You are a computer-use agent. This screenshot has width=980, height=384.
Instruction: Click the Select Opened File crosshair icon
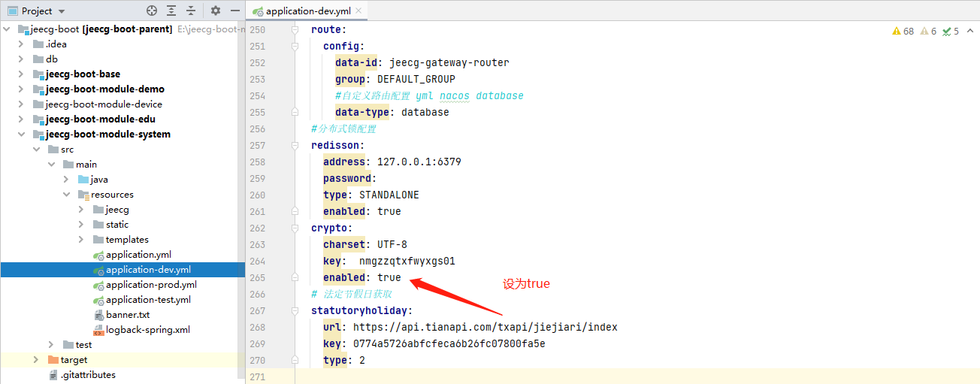[x=152, y=11]
